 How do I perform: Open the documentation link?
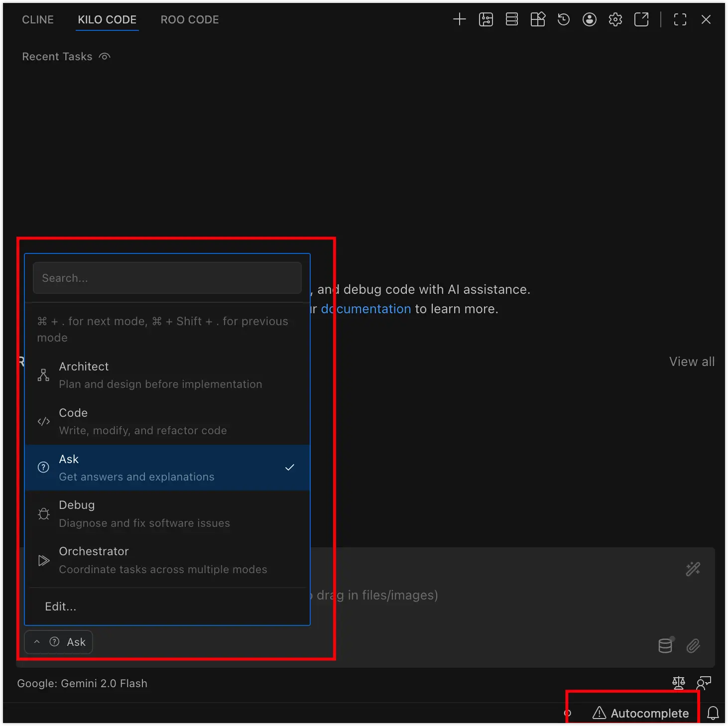coord(366,309)
